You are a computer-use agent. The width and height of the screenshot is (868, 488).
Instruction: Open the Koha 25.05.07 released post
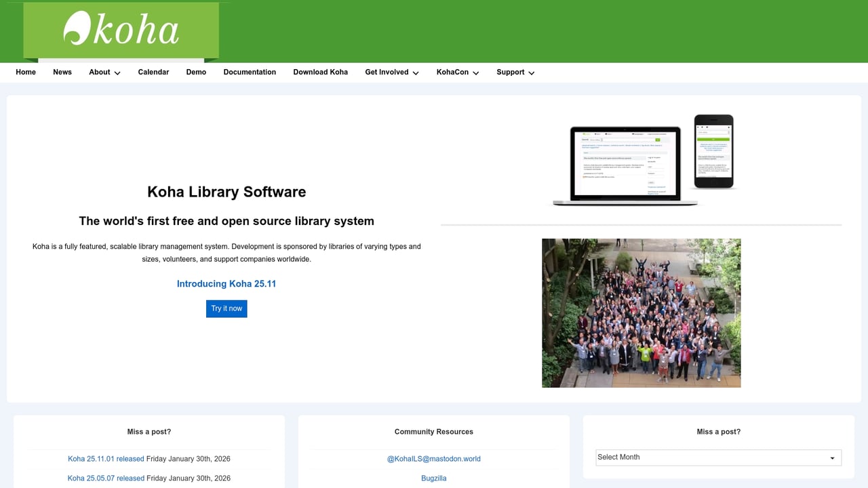click(105, 478)
